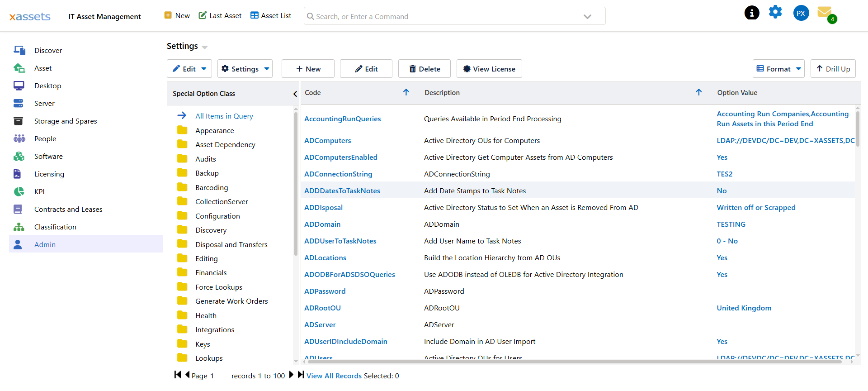Image resolution: width=868 pixels, height=391 pixels.
Task: Open the KPI sidebar section
Action: pyautogui.click(x=86, y=191)
